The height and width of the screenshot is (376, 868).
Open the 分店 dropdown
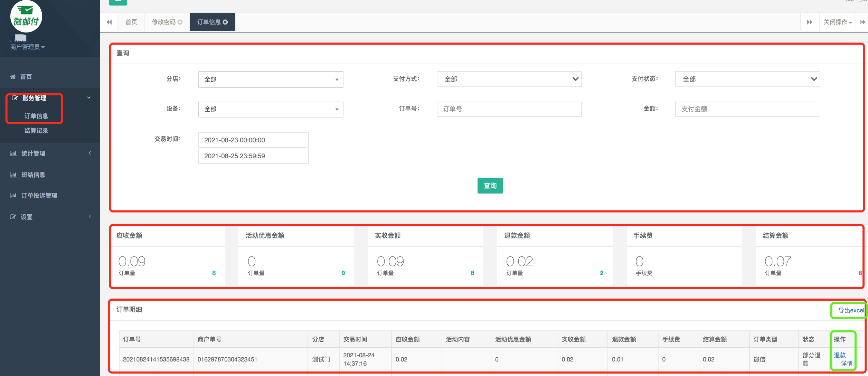(x=271, y=79)
